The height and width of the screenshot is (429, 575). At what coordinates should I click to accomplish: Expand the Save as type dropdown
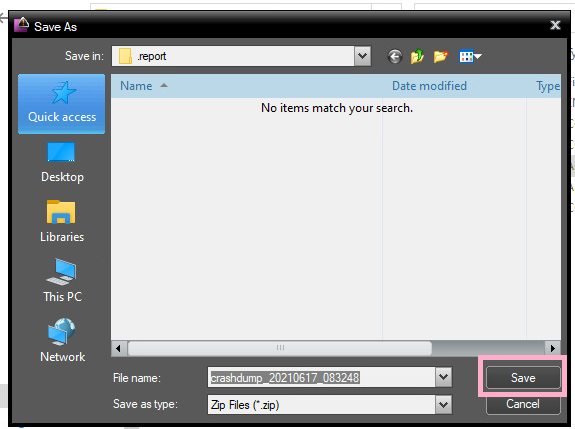(443, 404)
